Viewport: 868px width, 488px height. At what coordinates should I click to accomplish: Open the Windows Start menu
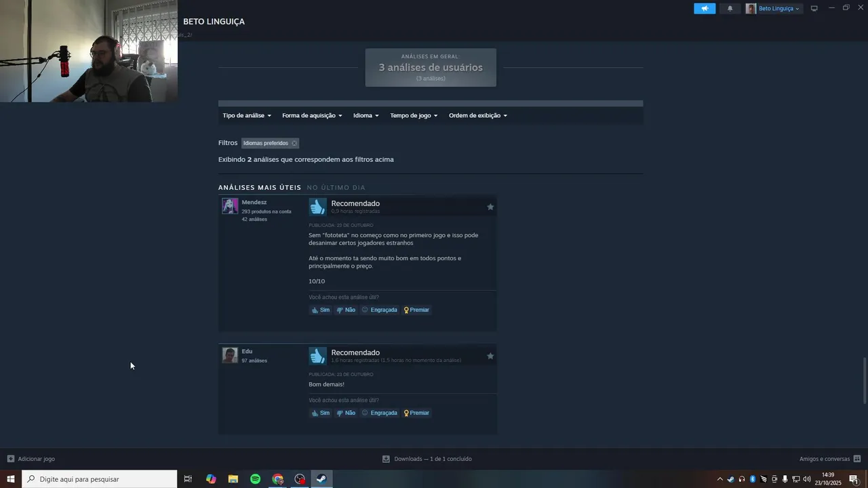click(x=11, y=479)
